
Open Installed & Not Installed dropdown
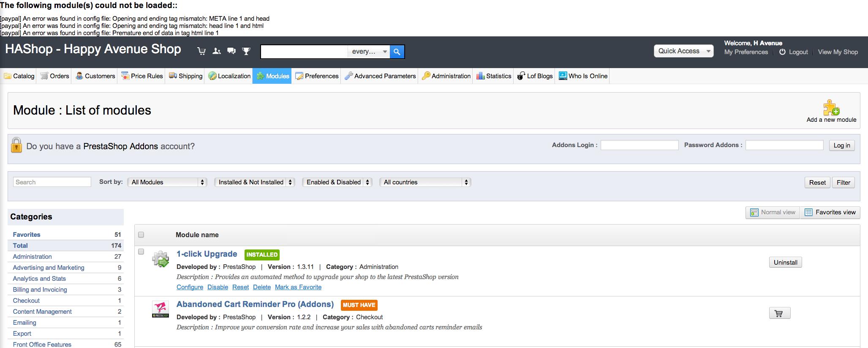[x=255, y=182]
